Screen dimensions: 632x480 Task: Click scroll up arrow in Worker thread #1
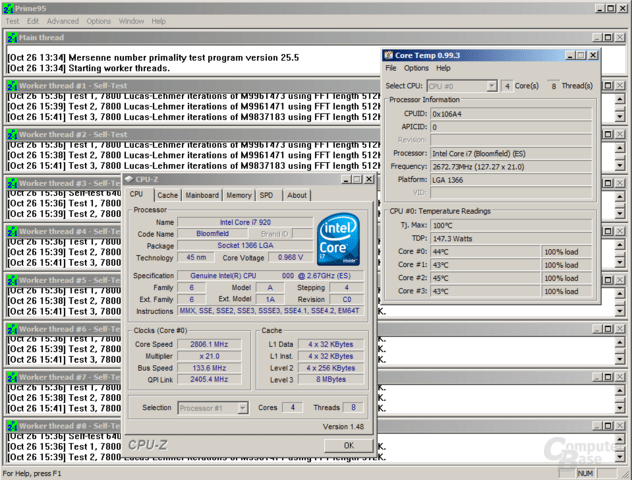(x=620, y=99)
